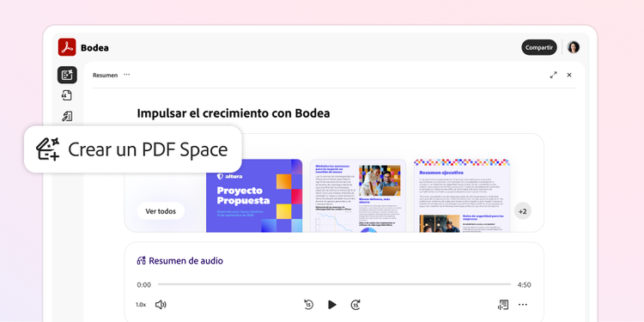Open the Resumen tab

coord(105,76)
